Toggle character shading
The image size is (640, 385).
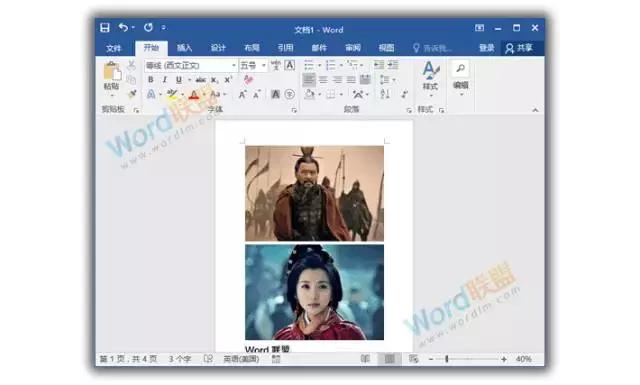point(276,94)
